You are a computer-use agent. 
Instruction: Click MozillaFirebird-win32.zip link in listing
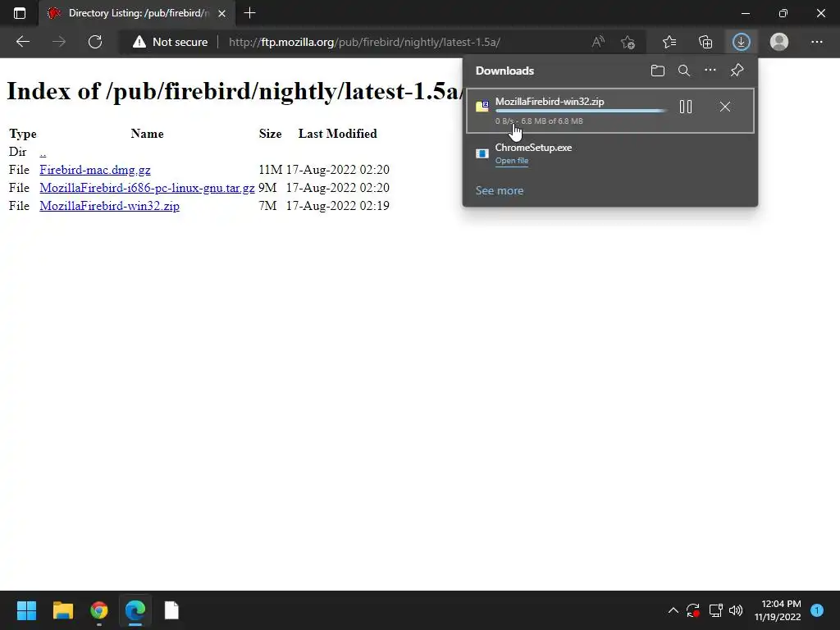point(109,206)
